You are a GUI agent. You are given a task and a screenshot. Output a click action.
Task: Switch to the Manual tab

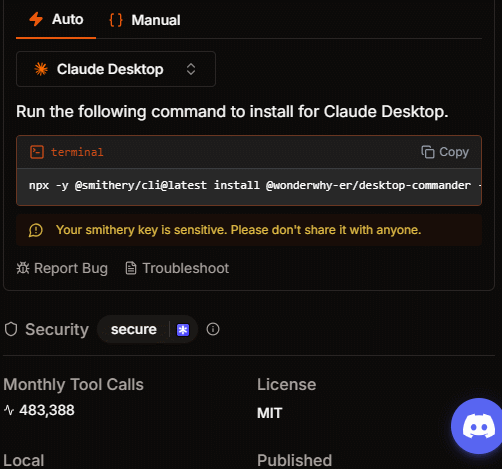[x=145, y=20]
